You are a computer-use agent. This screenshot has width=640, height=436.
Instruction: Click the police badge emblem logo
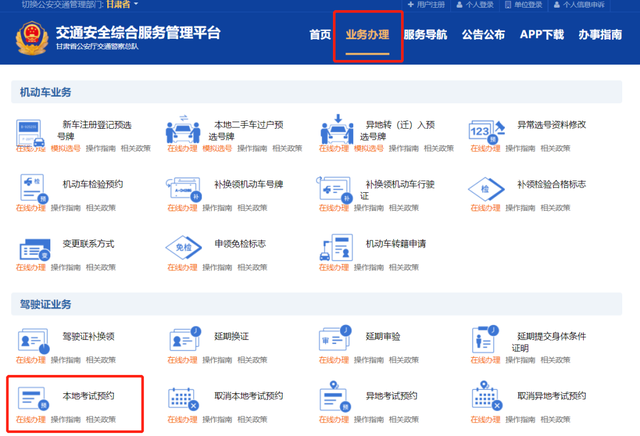click(32, 38)
